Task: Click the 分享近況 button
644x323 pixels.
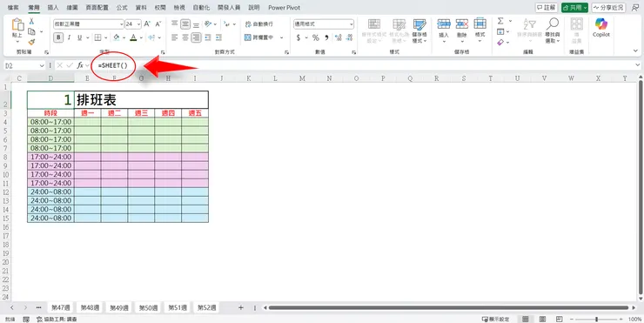Action: (608, 7)
